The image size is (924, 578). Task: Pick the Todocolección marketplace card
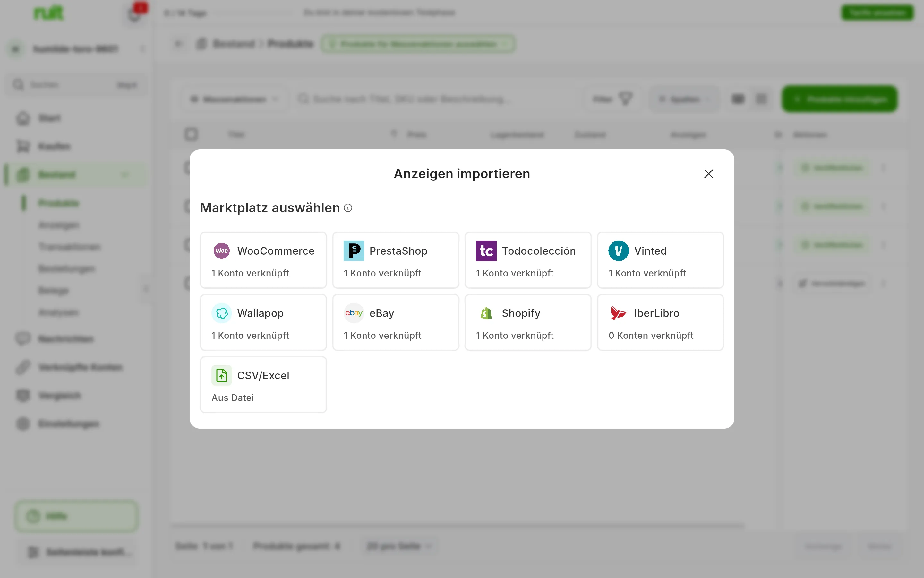528,260
